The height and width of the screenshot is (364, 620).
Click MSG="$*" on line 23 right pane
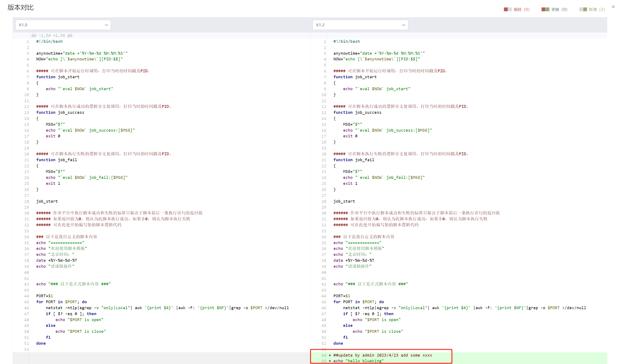[x=353, y=171]
